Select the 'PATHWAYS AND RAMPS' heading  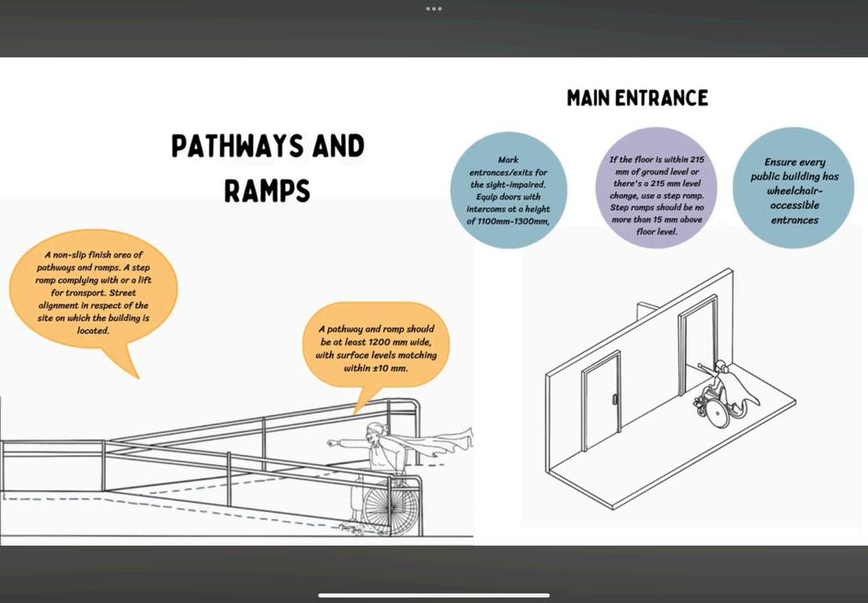coord(268,168)
